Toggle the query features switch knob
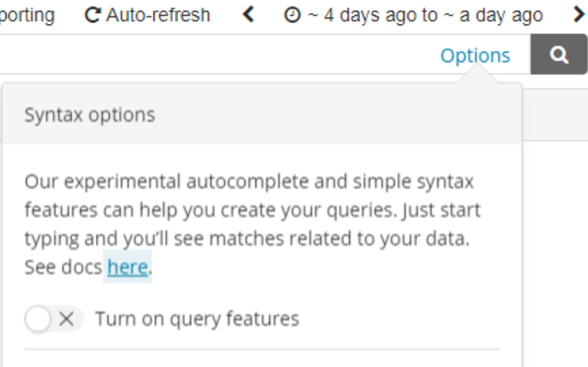This screenshot has width=588, height=367. (38, 319)
